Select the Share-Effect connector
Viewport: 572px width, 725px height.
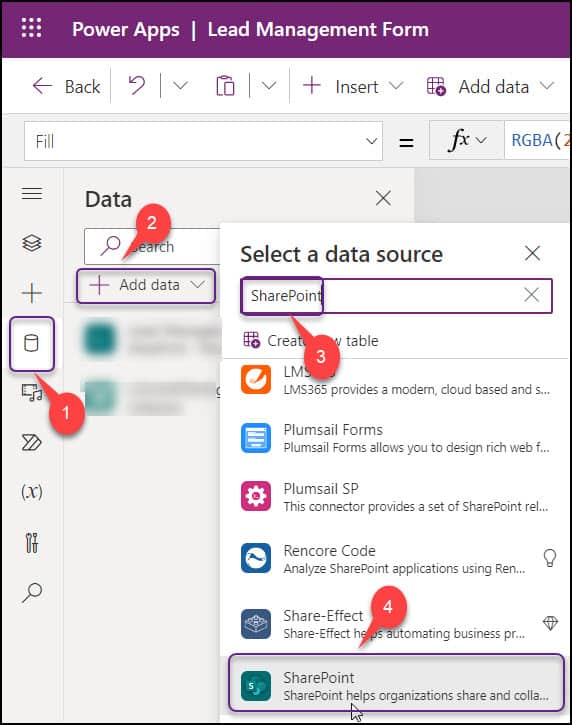point(396,624)
